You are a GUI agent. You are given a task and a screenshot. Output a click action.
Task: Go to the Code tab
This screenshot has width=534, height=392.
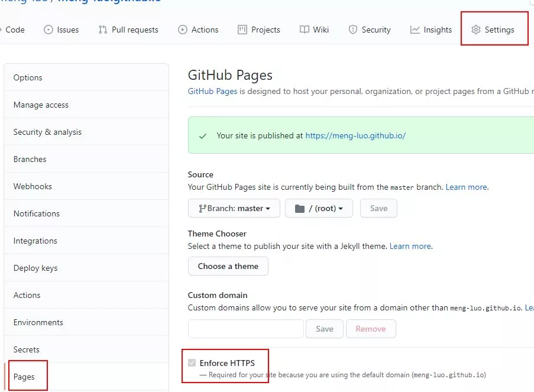pos(14,30)
